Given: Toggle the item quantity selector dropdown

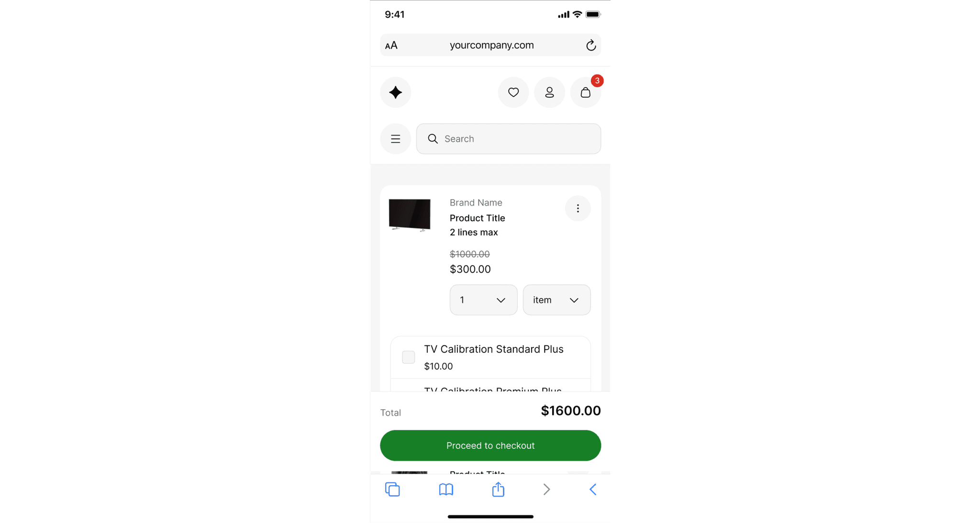Looking at the screenshot, I should [482, 300].
